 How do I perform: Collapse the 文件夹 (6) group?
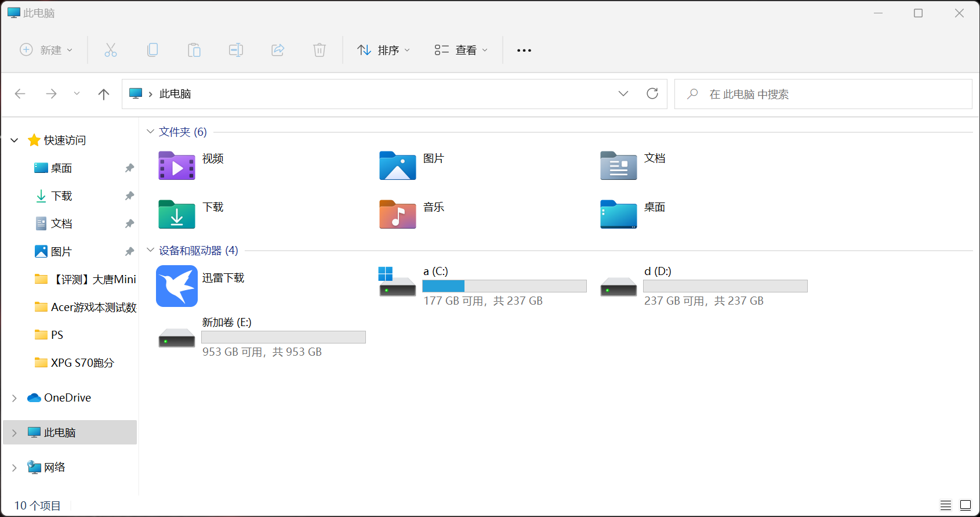[150, 132]
